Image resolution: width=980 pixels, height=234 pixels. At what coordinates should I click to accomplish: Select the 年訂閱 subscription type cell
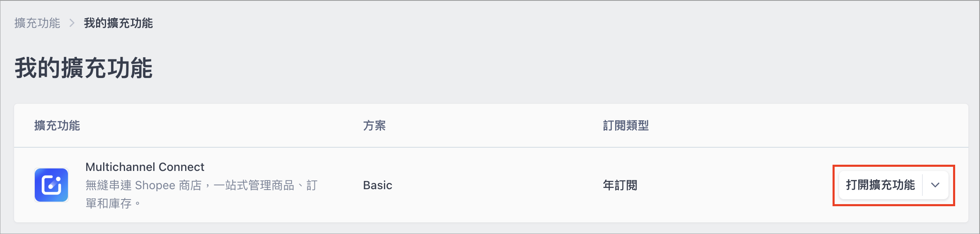point(620,185)
